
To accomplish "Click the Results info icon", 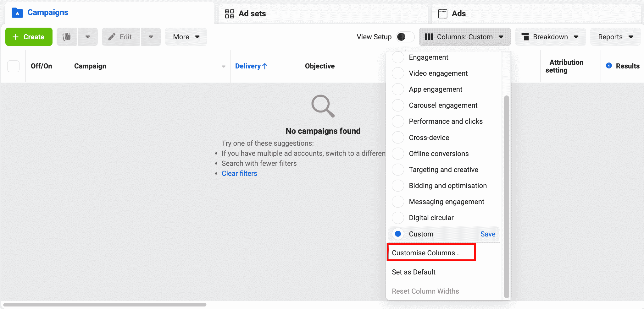I will 609,66.
